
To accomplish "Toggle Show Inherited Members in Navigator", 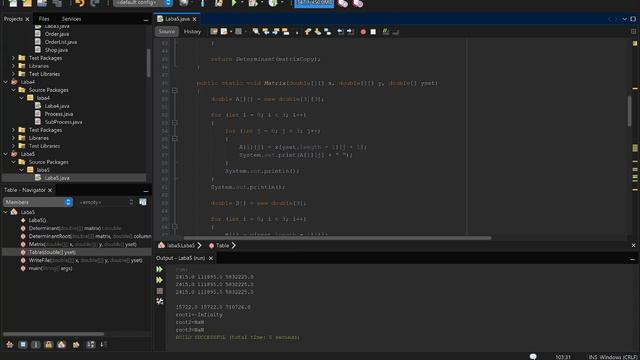I will (9, 344).
